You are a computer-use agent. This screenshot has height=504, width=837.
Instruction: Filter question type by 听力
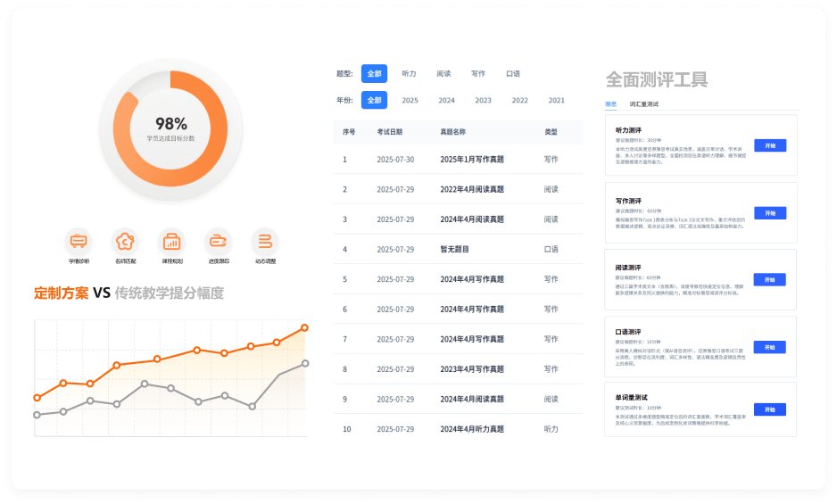410,74
